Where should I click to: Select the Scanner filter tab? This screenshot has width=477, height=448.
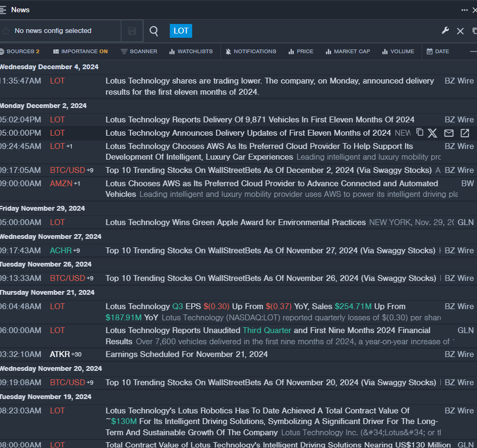tap(139, 52)
